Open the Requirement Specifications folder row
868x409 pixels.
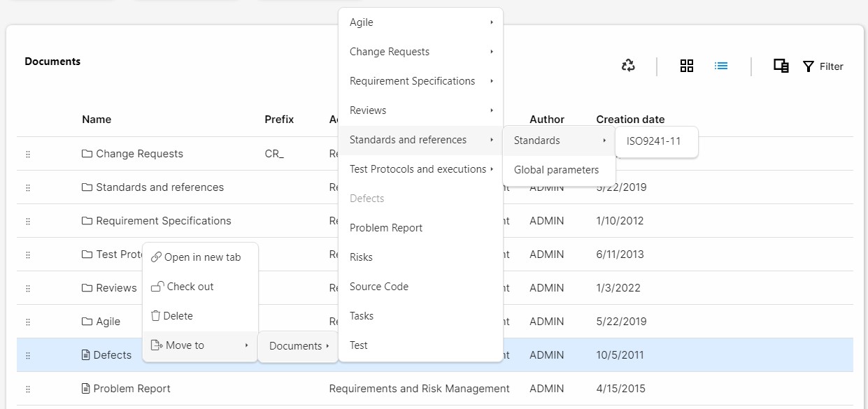pyautogui.click(x=163, y=221)
